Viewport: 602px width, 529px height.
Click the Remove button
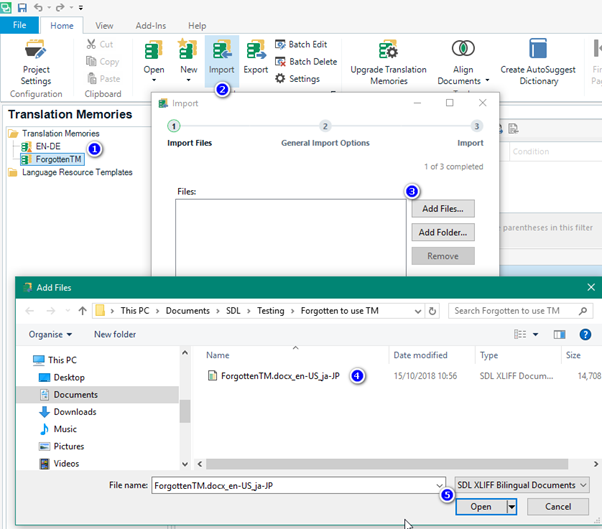pyautogui.click(x=443, y=256)
